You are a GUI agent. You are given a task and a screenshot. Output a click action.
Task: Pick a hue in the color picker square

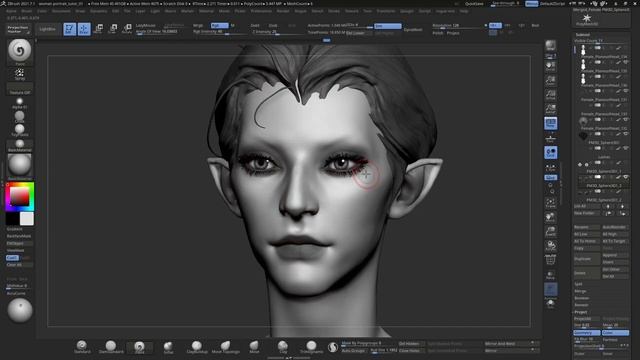[x=19, y=197]
